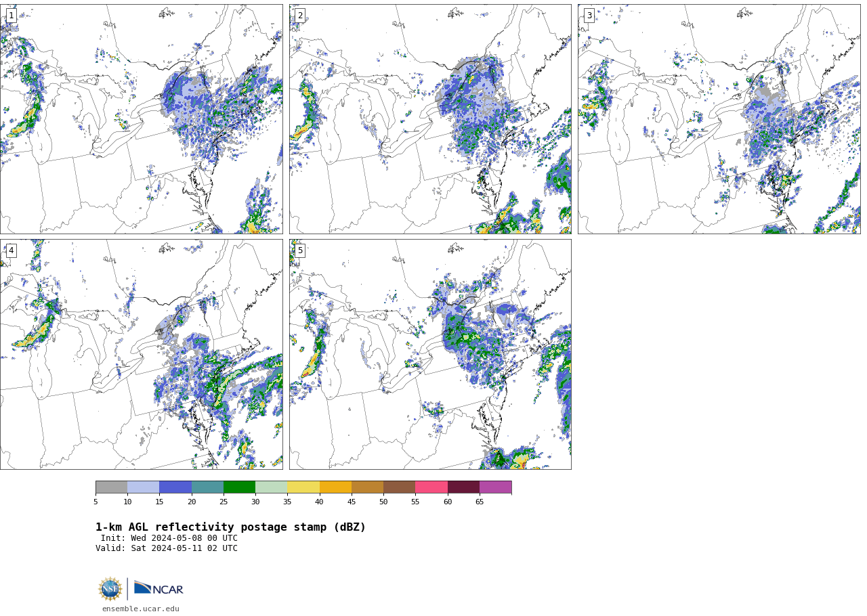Click the Init: Wed 2024-05-08 00 UTC line
The image size is (867, 616).
coord(169,538)
